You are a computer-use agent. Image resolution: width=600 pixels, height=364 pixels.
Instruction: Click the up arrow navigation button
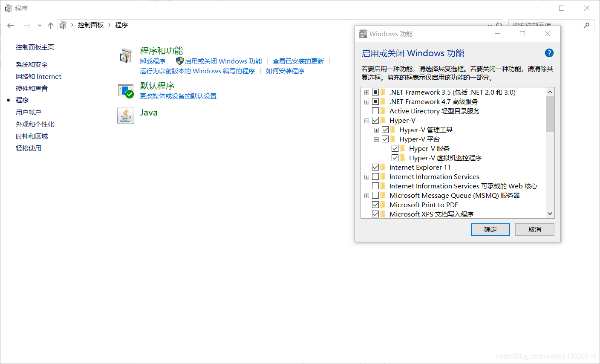coord(51,26)
